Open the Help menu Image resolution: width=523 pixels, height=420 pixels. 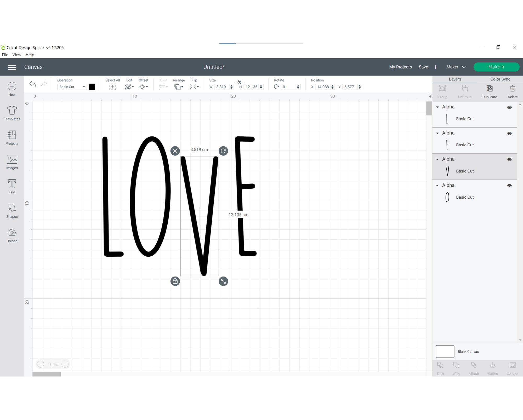[30, 55]
